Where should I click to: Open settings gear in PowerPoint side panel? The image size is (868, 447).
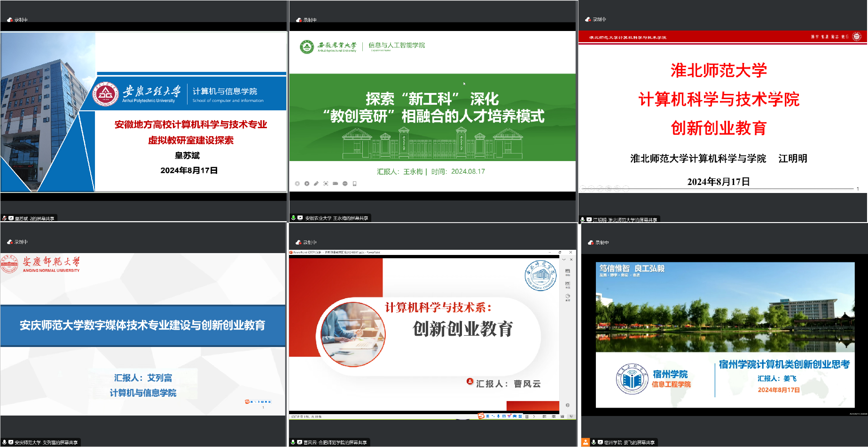pyautogui.click(x=568, y=405)
